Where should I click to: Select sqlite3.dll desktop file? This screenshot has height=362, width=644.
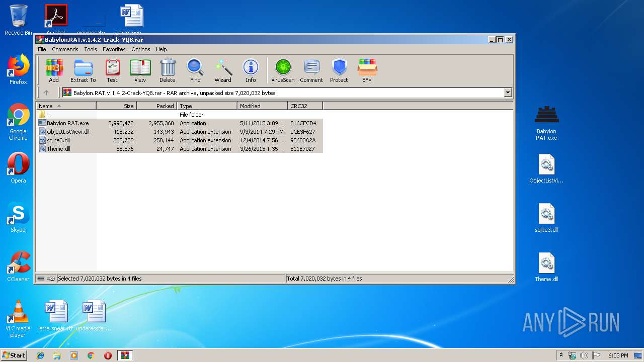tap(546, 218)
